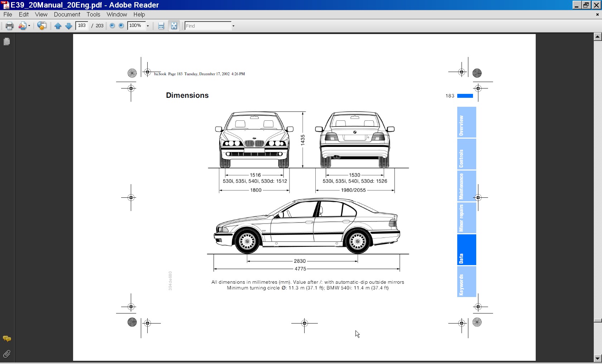This screenshot has height=364, width=602.
Task: Toggle the Fit One Full Page icon
Action: click(174, 26)
